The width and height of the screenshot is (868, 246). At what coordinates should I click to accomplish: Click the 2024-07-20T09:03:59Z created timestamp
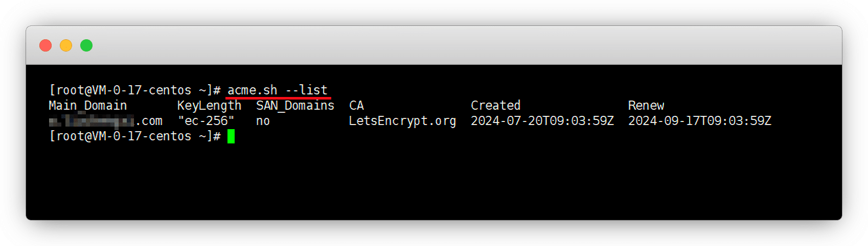(542, 121)
